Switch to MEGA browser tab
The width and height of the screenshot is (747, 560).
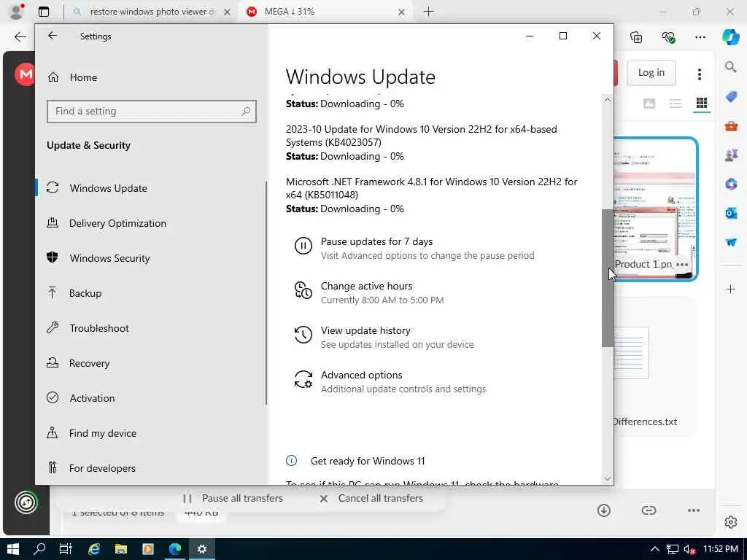click(x=326, y=12)
